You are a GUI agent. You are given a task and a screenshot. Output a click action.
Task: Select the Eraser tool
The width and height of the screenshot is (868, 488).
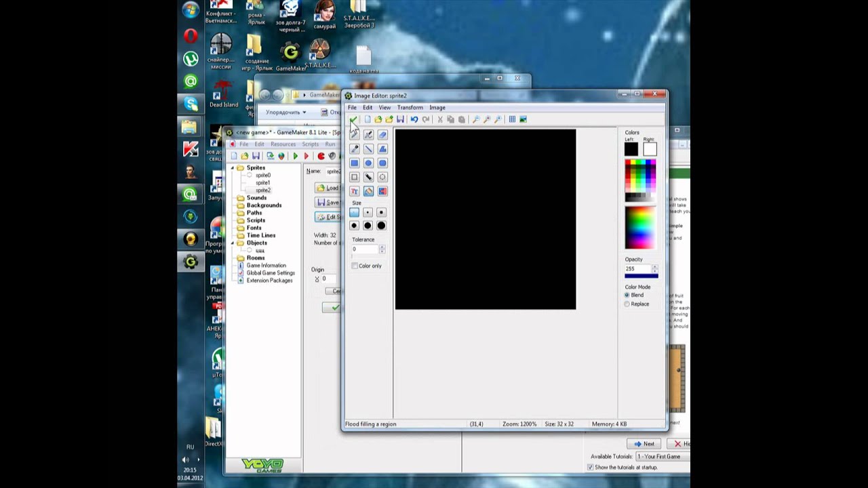382,135
